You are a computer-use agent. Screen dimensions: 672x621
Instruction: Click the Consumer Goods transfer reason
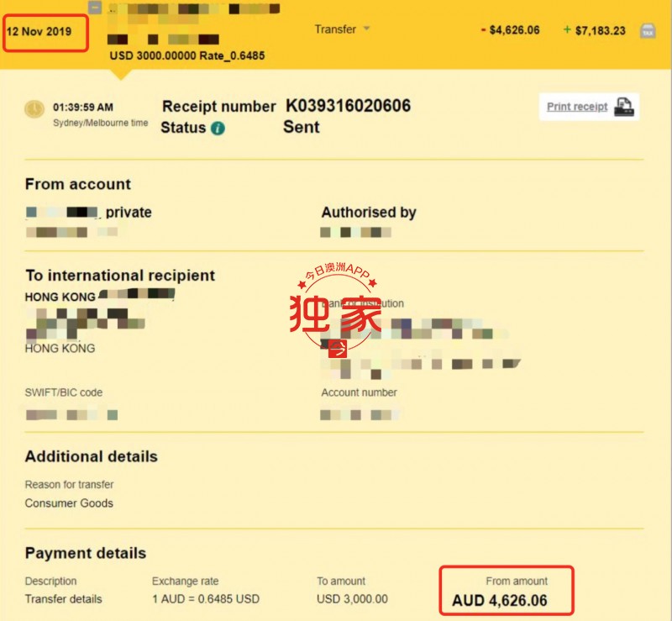tap(69, 503)
